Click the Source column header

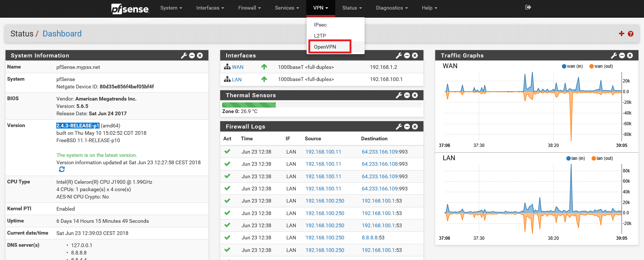click(313, 139)
